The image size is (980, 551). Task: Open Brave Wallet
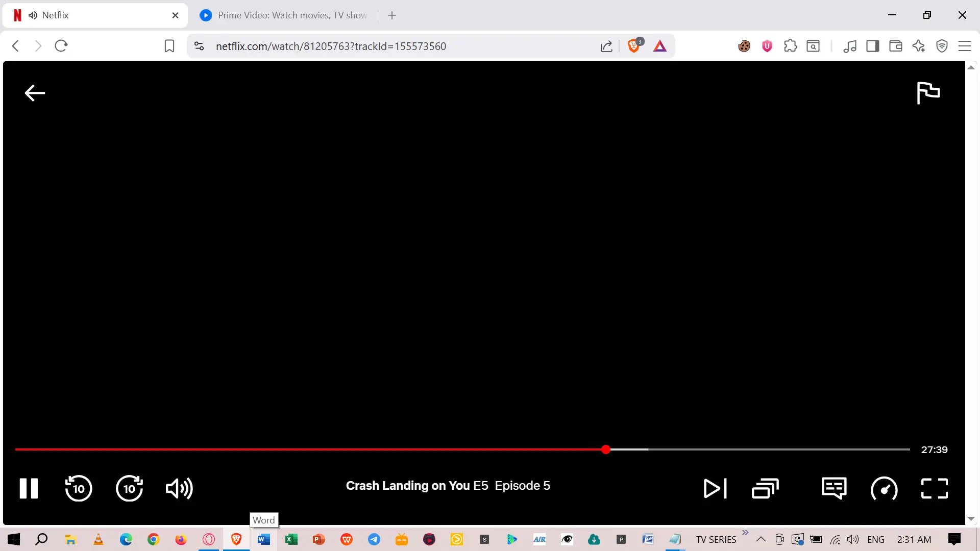point(896,46)
